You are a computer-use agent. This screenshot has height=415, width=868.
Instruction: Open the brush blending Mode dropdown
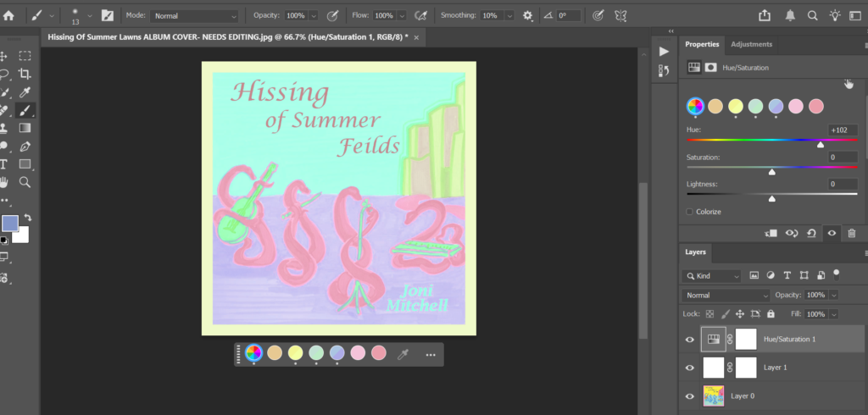194,16
